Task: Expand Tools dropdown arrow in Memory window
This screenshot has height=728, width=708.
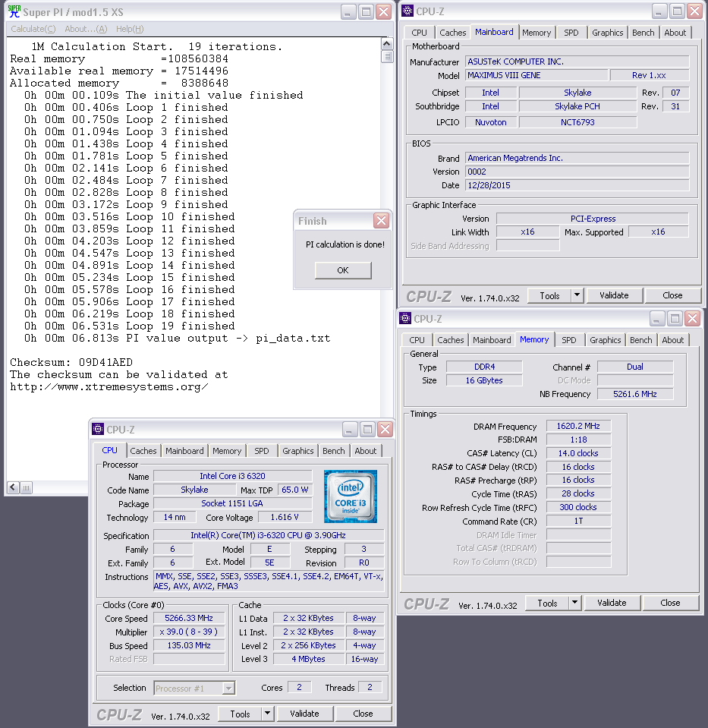Action: click(x=574, y=603)
